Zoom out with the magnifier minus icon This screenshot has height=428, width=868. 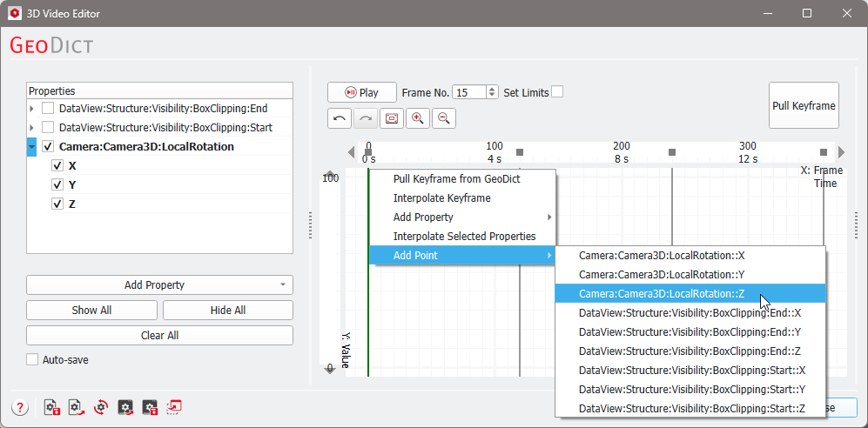click(x=444, y=118)
